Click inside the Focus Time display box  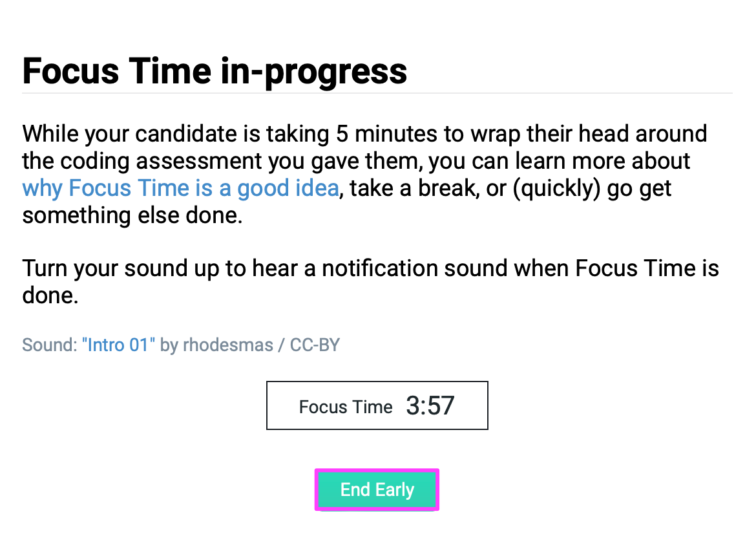pyautogui.click(x=377, y=405)
